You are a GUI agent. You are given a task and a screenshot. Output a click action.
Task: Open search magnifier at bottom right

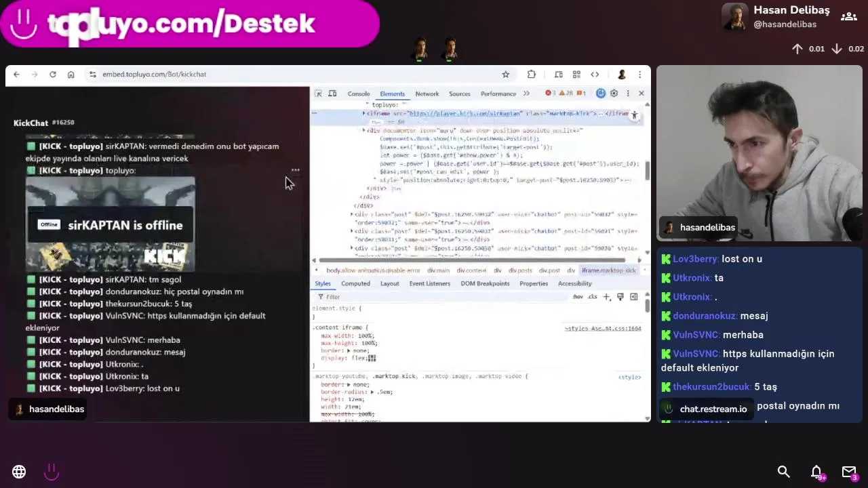[x=783, y=472]
